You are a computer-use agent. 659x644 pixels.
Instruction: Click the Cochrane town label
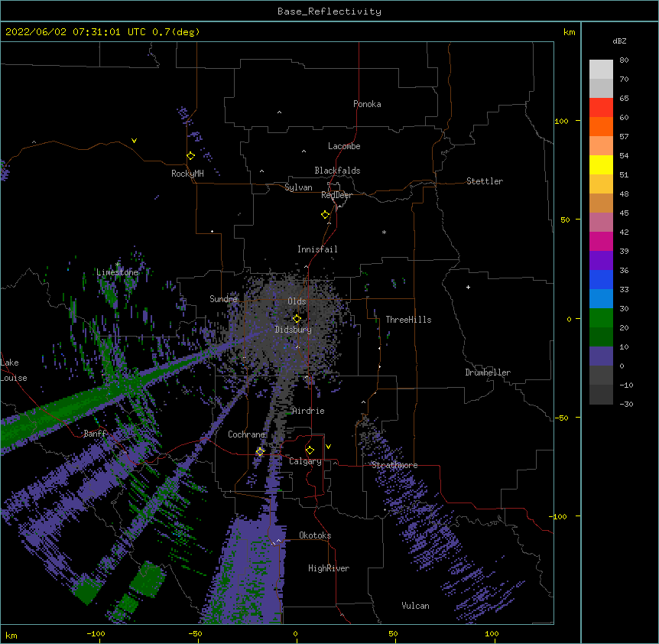246,434
